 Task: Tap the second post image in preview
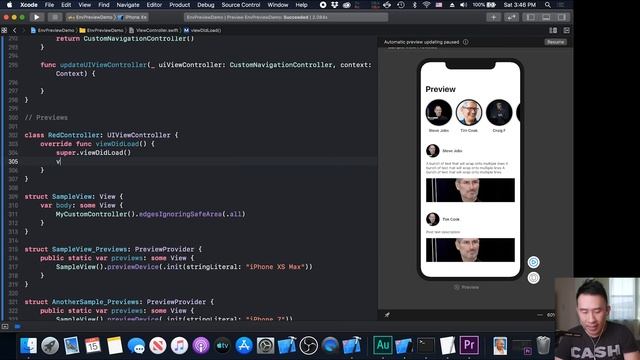470,250
